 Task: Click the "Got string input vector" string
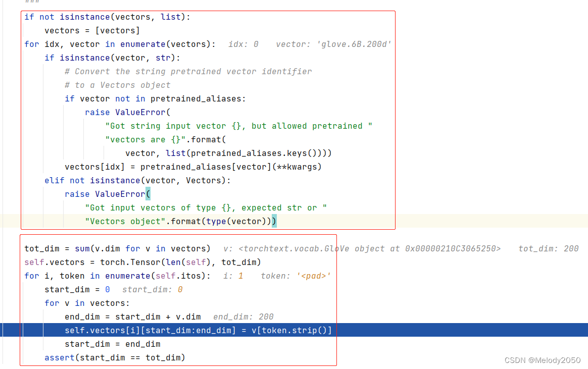tap(238, 126)
